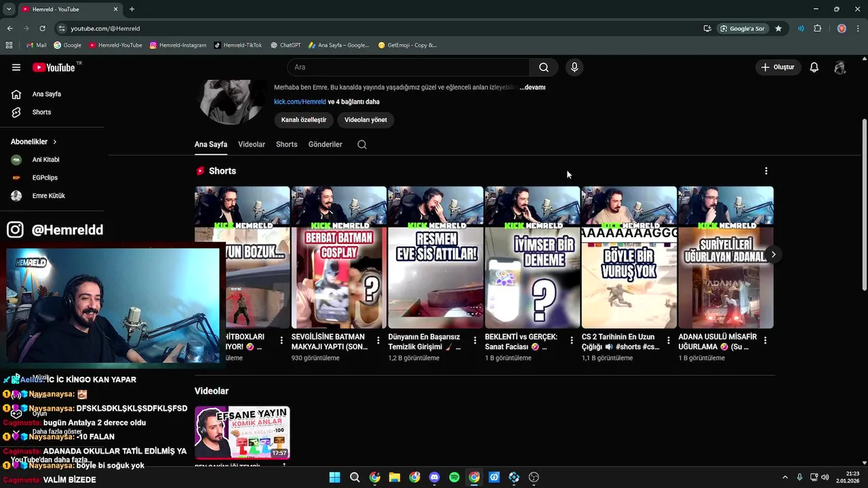Viewport: 868px width, 488px height.
Task: Click the search magnifier button
Action: (544, 67)
